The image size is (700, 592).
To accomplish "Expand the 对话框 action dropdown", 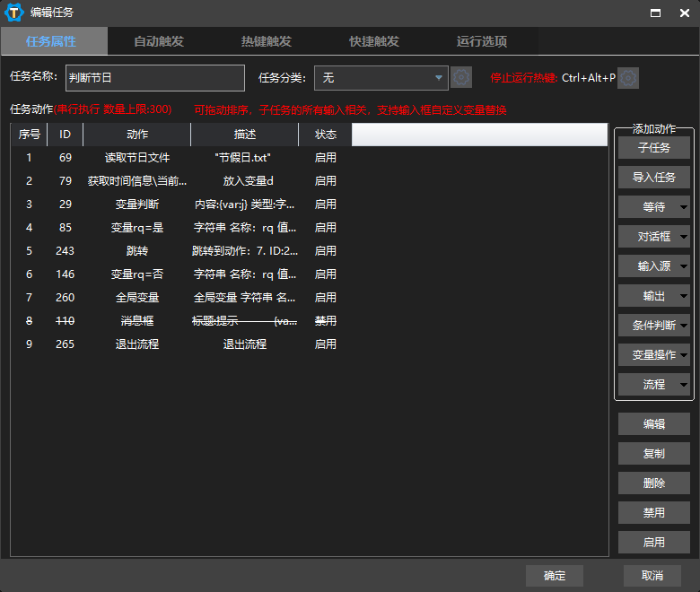I will pos(684,237).
